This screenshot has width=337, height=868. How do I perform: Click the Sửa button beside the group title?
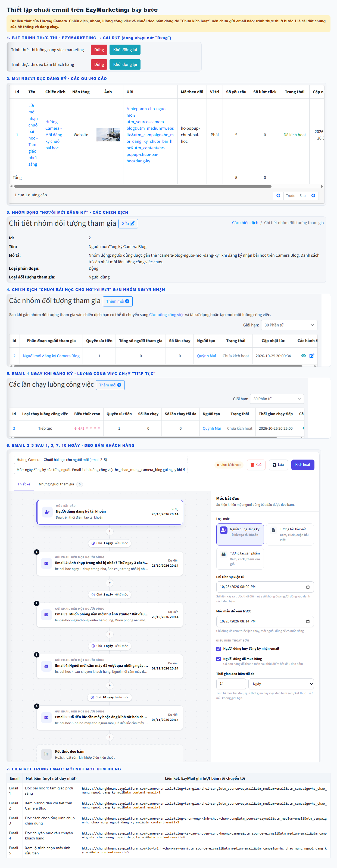[128, 224]
